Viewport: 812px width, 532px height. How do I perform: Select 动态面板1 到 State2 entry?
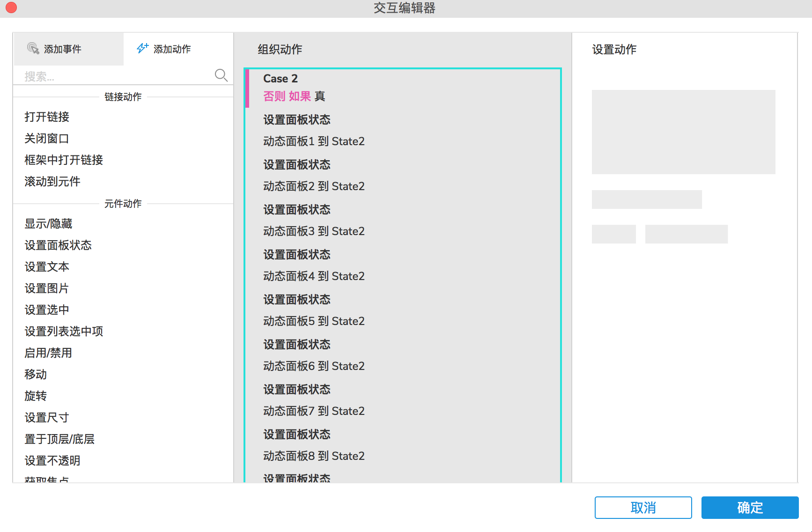pyautogui.click(x=314, y=141)
